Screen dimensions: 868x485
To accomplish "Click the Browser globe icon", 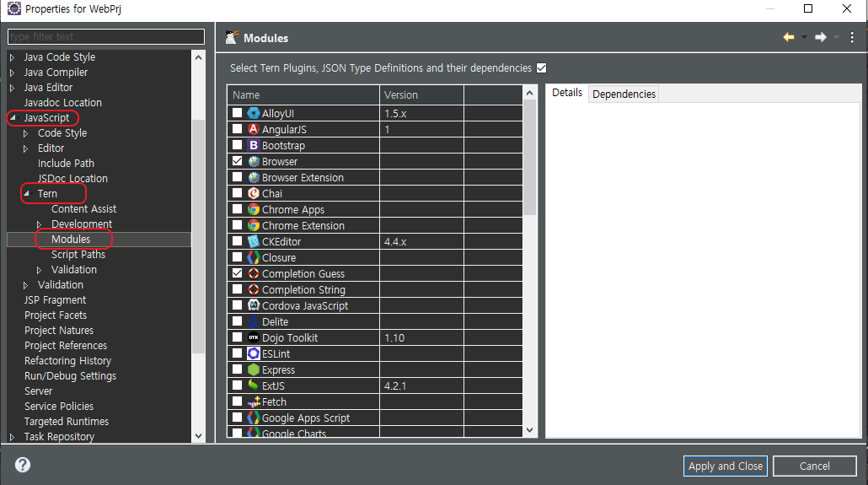I will click(x=254, y=161).
